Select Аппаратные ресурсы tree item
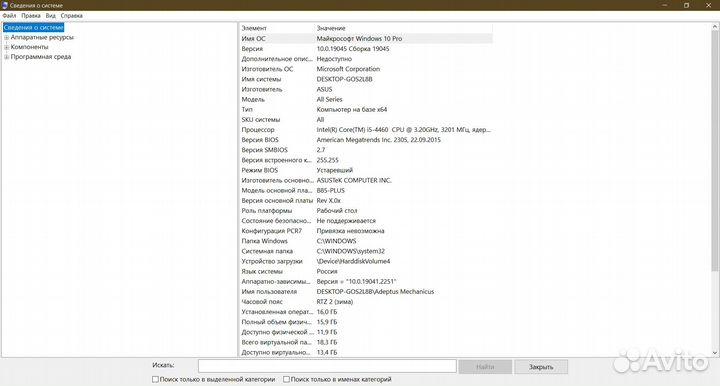This screenshot has width=720, height=386. tap(42, 38)
